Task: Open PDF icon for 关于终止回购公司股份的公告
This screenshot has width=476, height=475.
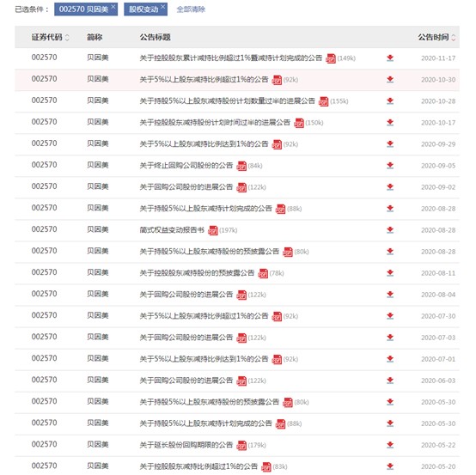Action: pyautogui.click(x=241, y=166)
